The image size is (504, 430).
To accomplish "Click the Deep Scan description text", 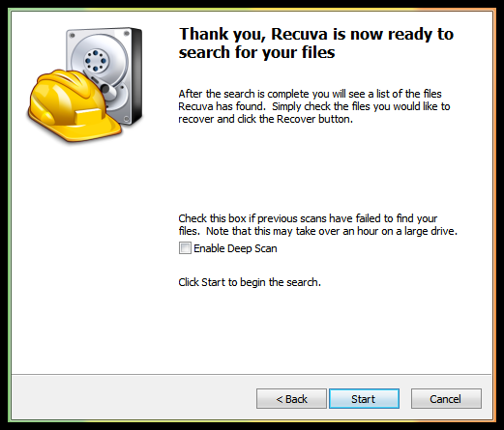I will tap(318, 224).
